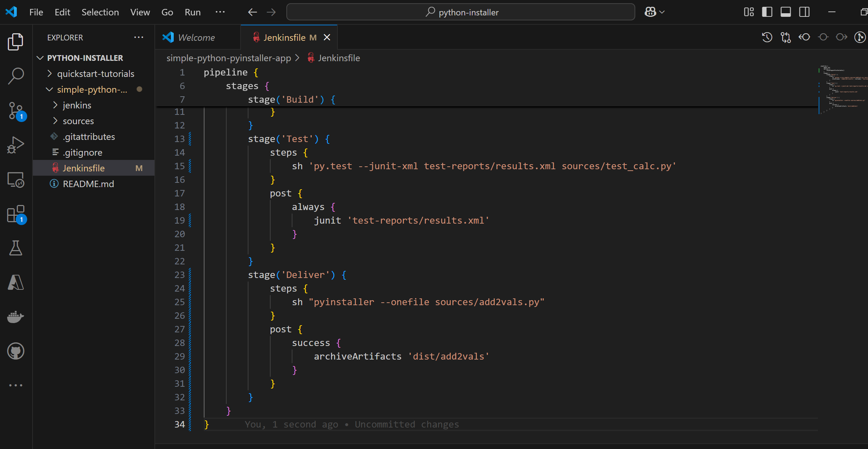The width and height of the screenshot is (868, 449).
Task: Switch to the Welcome tab
Action: coord(198,38)
